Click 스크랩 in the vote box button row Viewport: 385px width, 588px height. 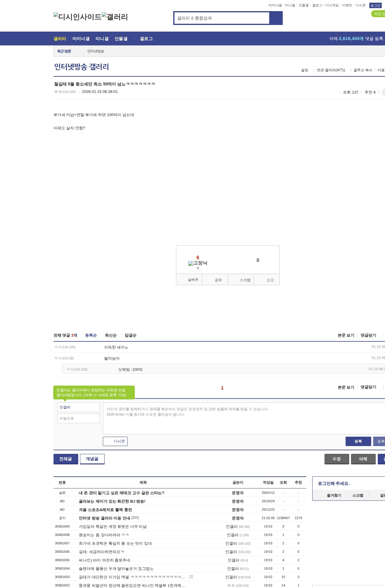pos(241,280)
